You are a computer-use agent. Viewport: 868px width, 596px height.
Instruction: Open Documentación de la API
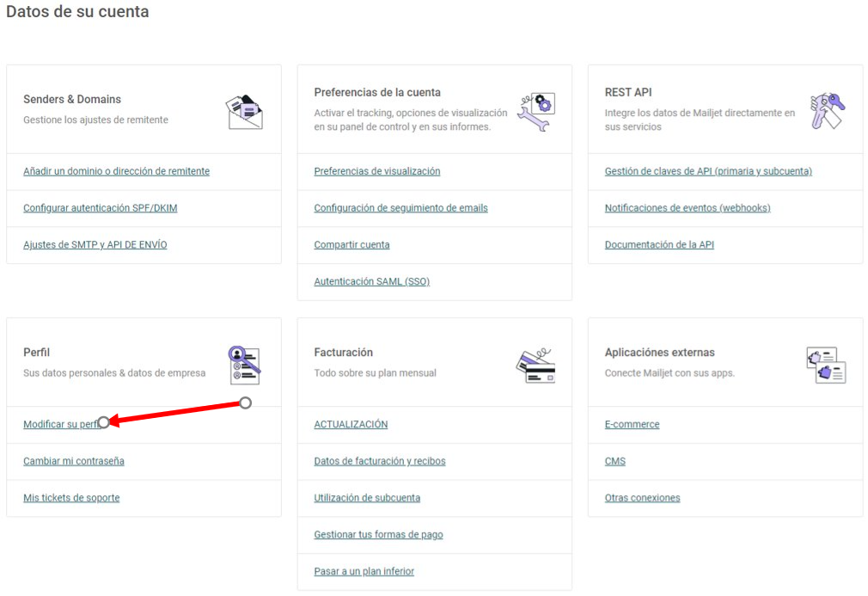(x=659, y=244)
